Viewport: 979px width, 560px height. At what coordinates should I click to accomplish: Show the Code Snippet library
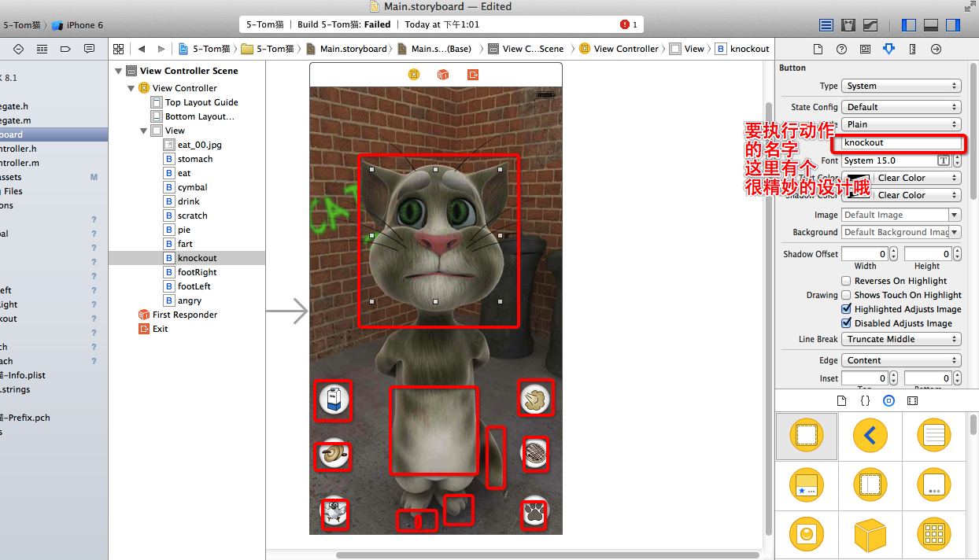pos(865,400)
